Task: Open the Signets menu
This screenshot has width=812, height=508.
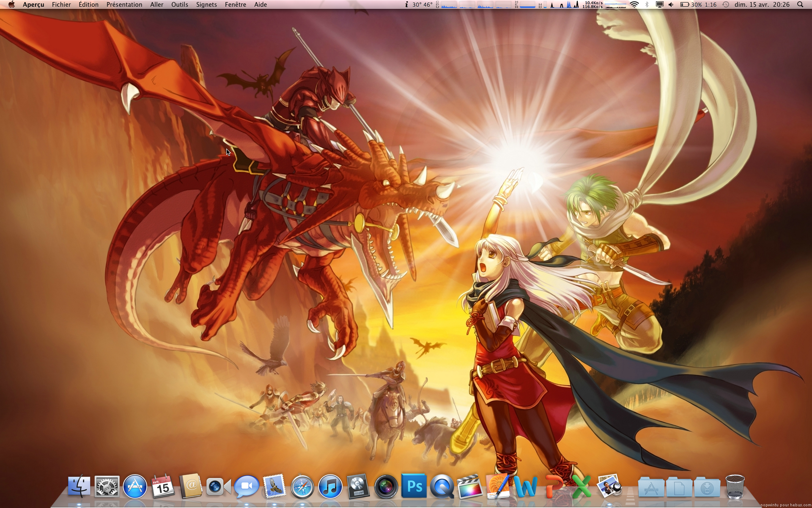Action: (206, 5)
